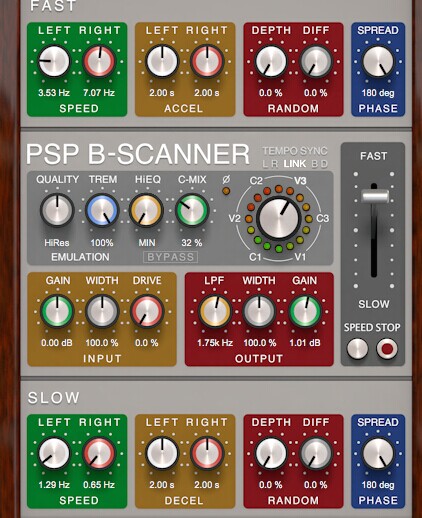Image resolution: width=422 pixels, height=518 pixels.
Task: Toggle the BYPASS button
Action: (170, 257)
